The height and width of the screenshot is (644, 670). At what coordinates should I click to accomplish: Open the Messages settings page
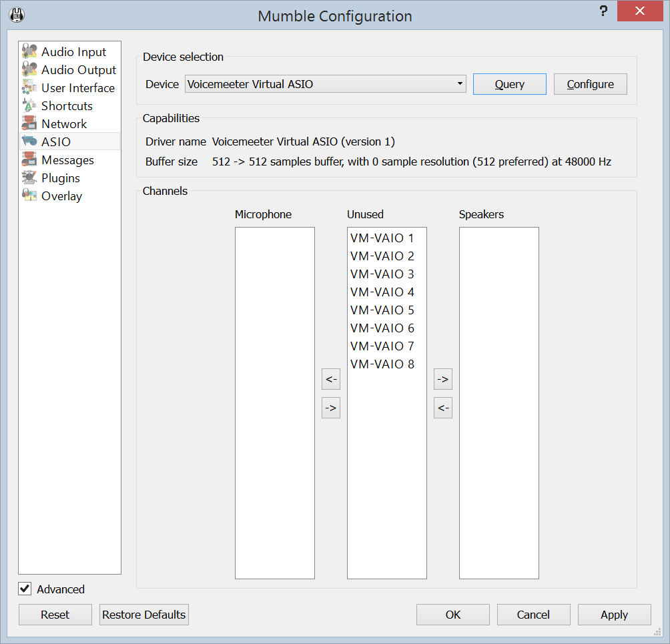[x=69, y=159]
